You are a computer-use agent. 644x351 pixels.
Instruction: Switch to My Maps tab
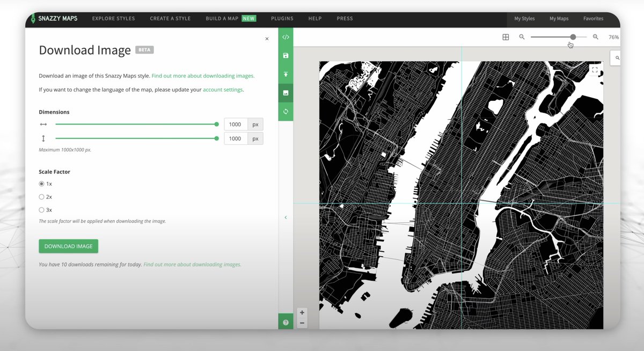click(x=559, y=18)
